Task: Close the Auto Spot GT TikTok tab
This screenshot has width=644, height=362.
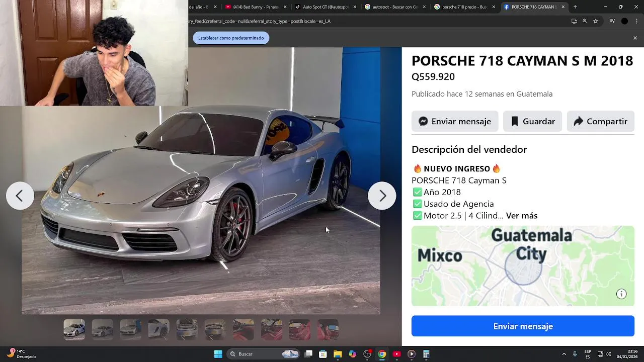Action: 355,7
